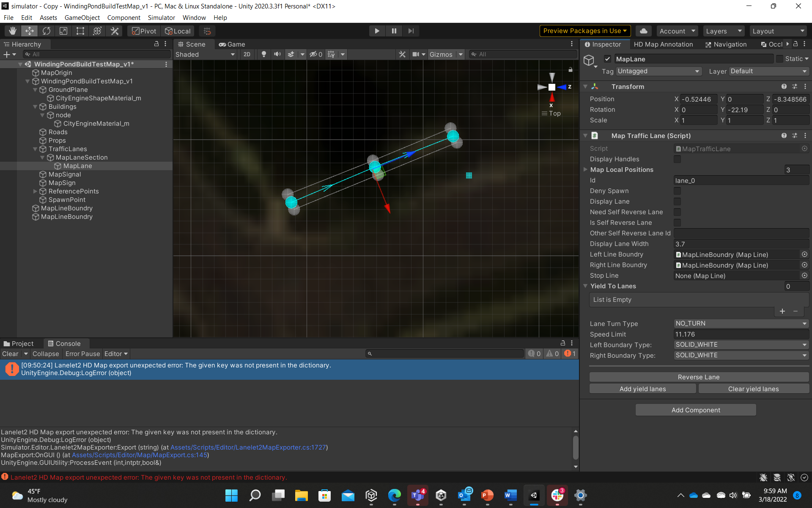Switch scene view to 2D mode

coord(247,54)
